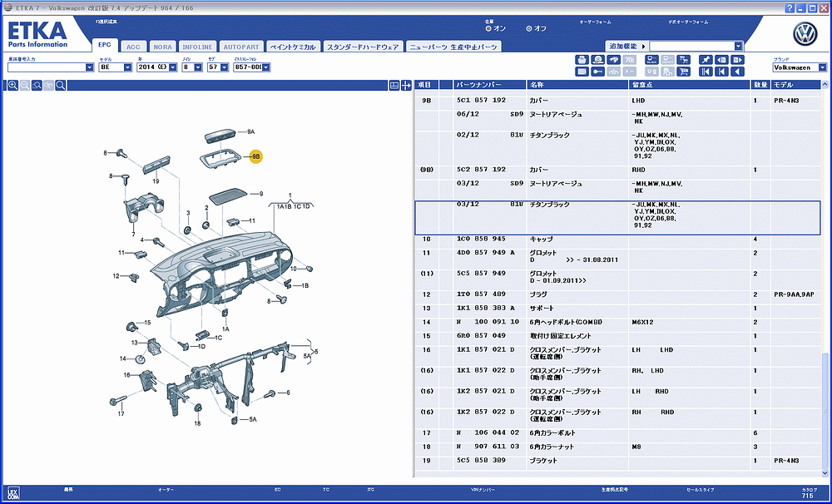Click the pushpin bookmark icon

pos(706,60)
